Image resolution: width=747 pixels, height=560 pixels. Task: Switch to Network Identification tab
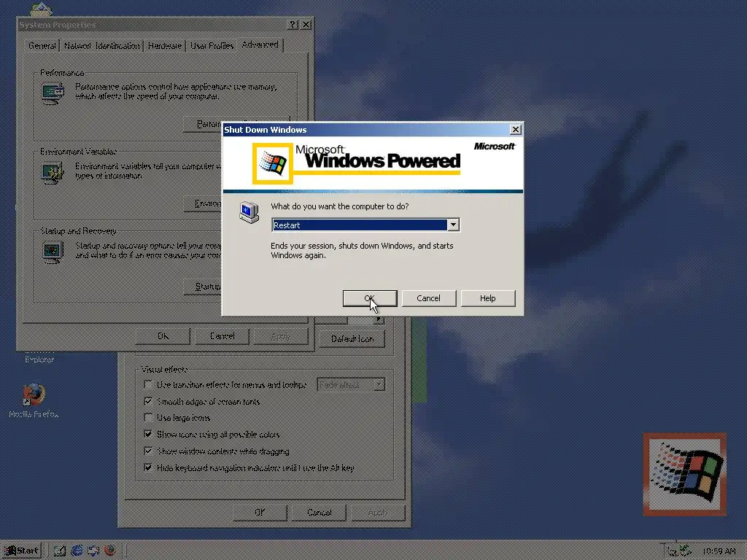pos(101,46)
